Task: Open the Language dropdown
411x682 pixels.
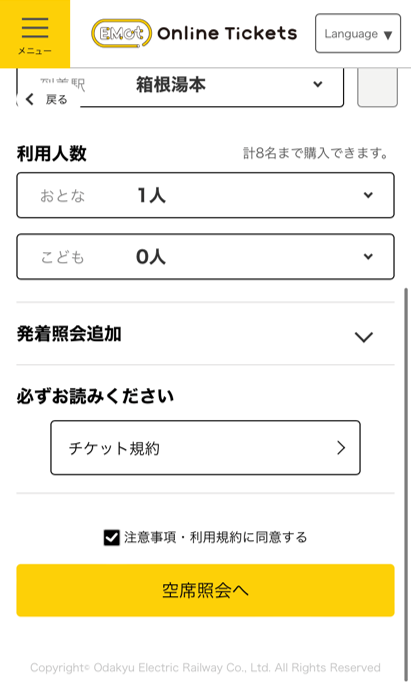Action: point(358,33)
